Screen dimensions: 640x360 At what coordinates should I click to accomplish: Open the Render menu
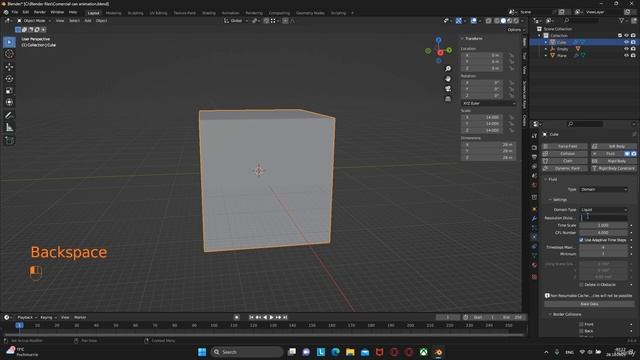[x=40, y=12]
